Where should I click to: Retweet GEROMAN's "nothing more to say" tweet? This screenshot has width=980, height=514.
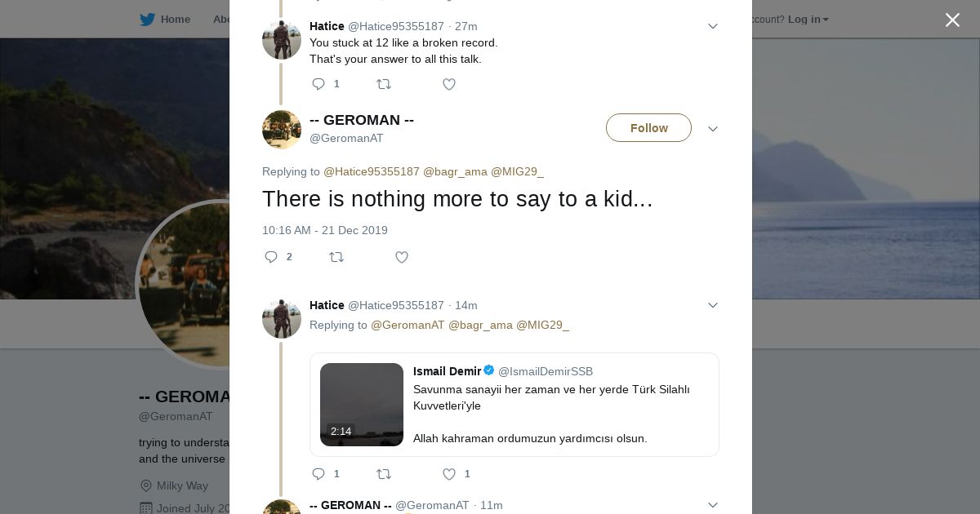(336, 257)
